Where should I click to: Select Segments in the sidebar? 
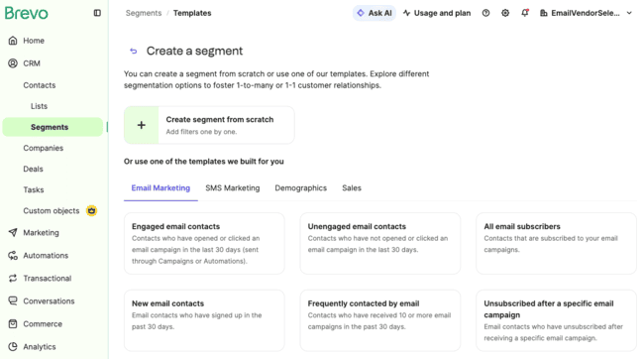click(53, 127)
